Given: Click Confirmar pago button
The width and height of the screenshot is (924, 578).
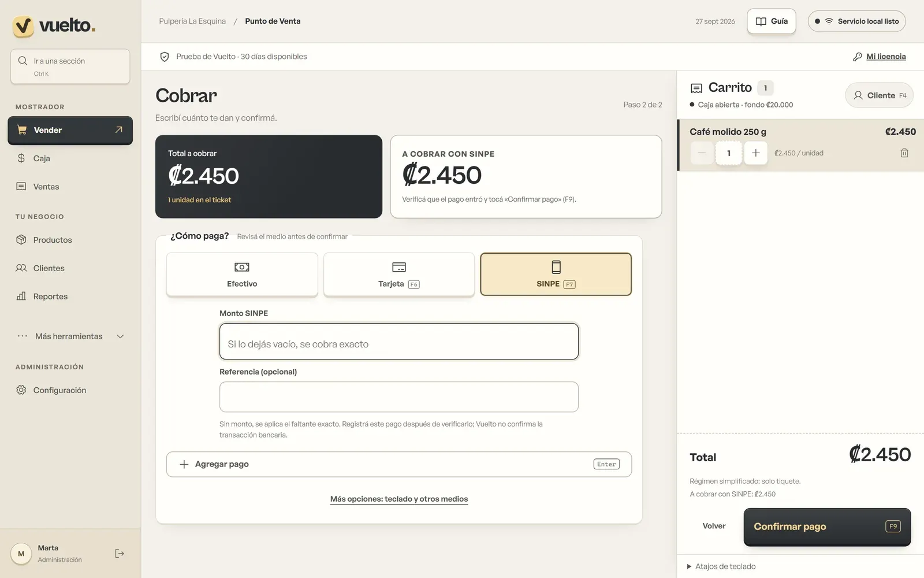Looking at the screenshot, I should (827, 527).
